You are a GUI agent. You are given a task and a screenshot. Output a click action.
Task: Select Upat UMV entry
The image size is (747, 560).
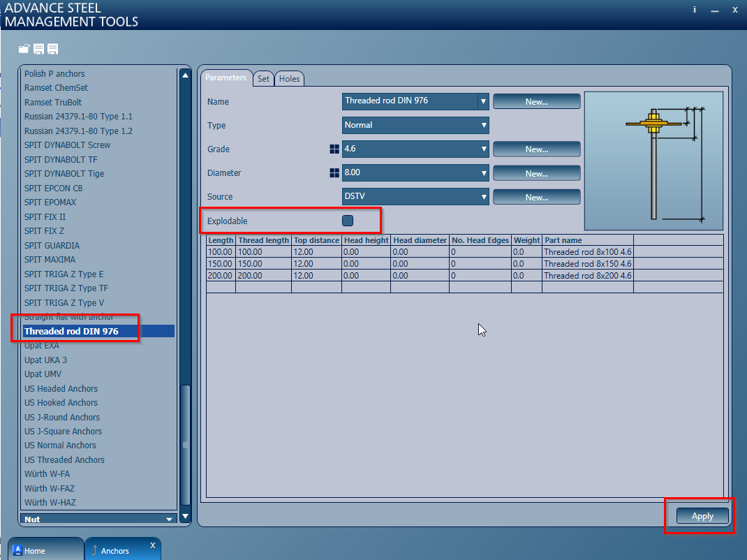[43, 374]
